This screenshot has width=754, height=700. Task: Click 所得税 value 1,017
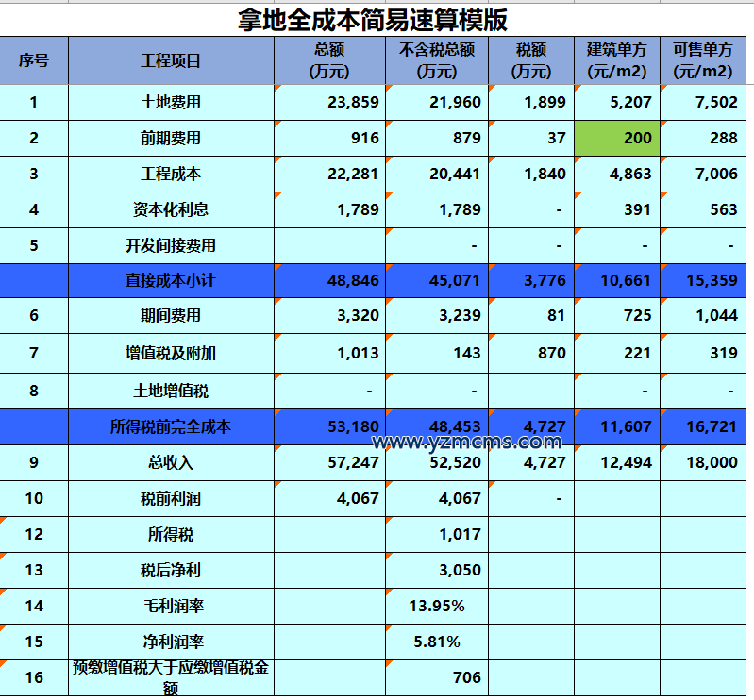tap(437, 534)
